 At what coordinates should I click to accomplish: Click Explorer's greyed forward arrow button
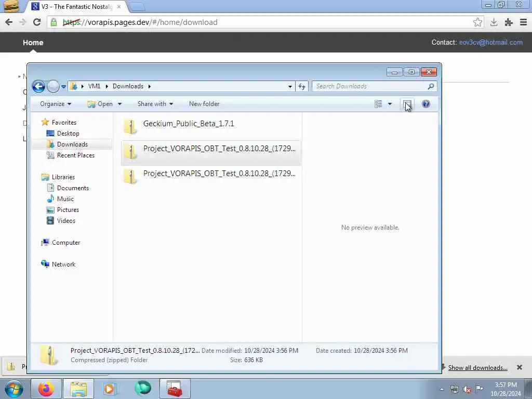click(53, 87)
